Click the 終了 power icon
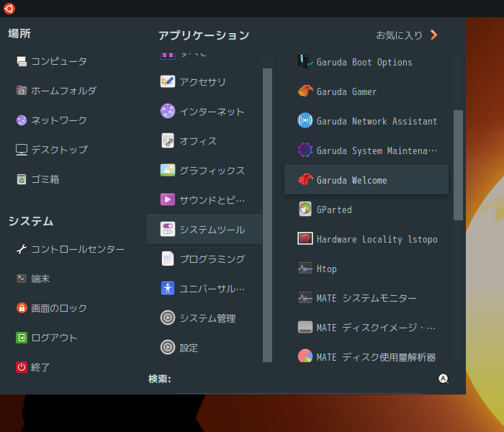The image size is (504, 432). point(22,367)
